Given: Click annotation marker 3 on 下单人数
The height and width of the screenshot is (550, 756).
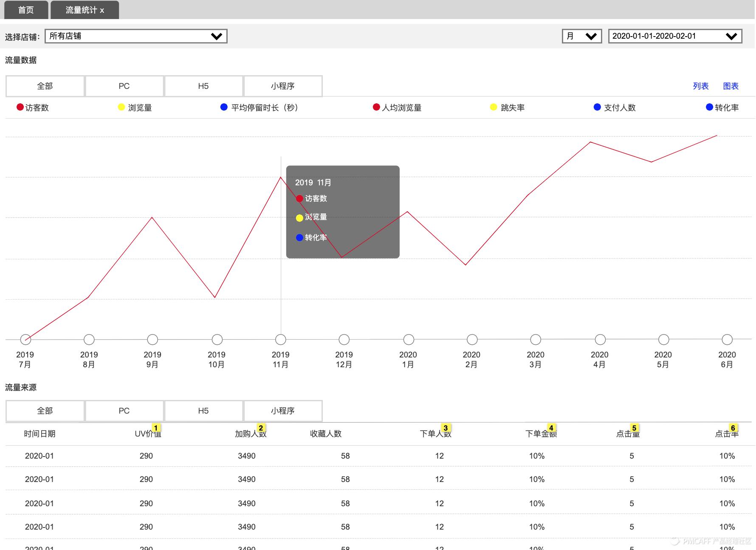Looking at the screenshot, I should [446, 428].
